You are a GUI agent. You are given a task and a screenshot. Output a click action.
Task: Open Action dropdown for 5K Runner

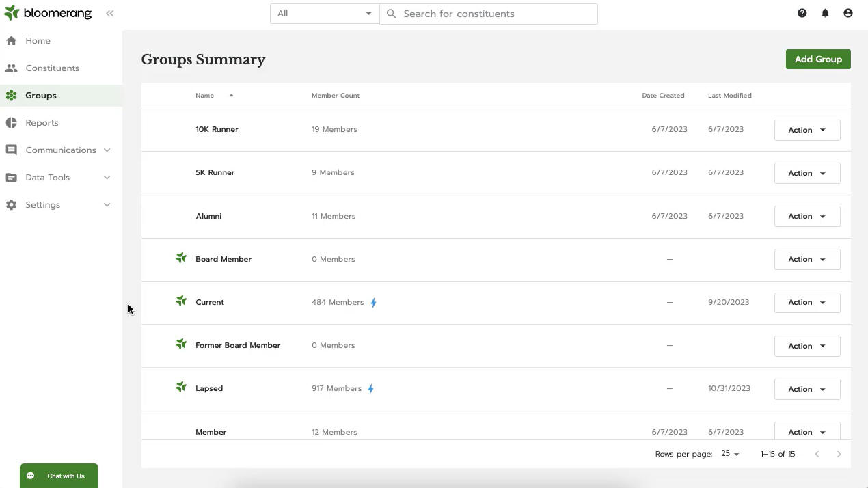pyautogui.click(x=807, y=173)
